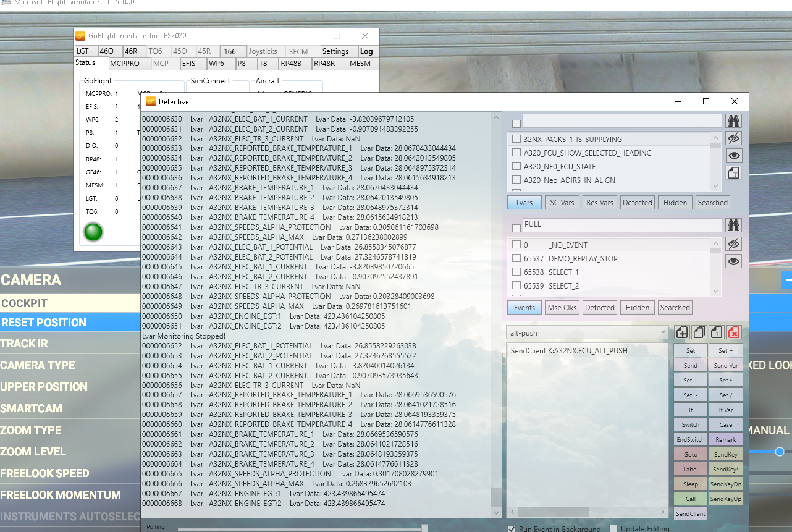Image resolution: width=792 pixels, height=532 pixels.
Task: Switch to the EFIS tab
Action: click(x=189, y=63)
